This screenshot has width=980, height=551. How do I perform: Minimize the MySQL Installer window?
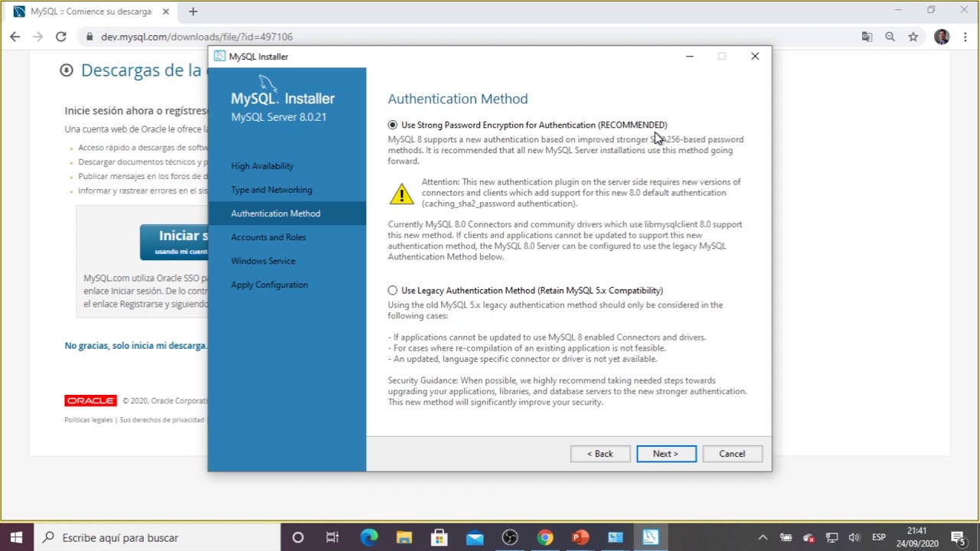click(x=689, y=56)
